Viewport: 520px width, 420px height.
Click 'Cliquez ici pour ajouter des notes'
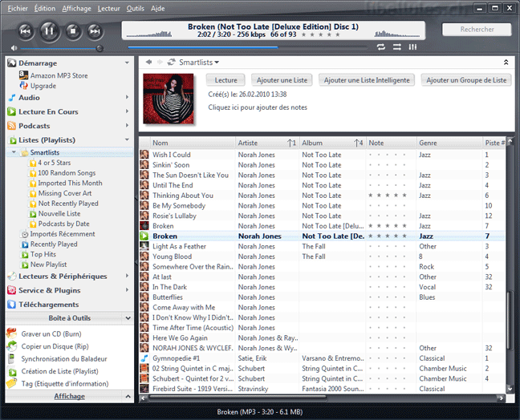coord(258,107)
